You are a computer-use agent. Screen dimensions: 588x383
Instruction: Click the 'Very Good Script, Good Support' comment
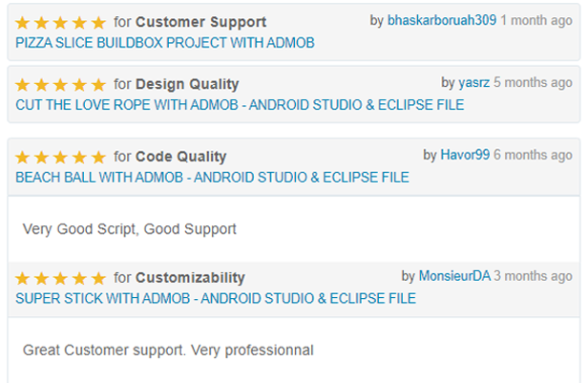pyautogui.click(x=129, y=229)
